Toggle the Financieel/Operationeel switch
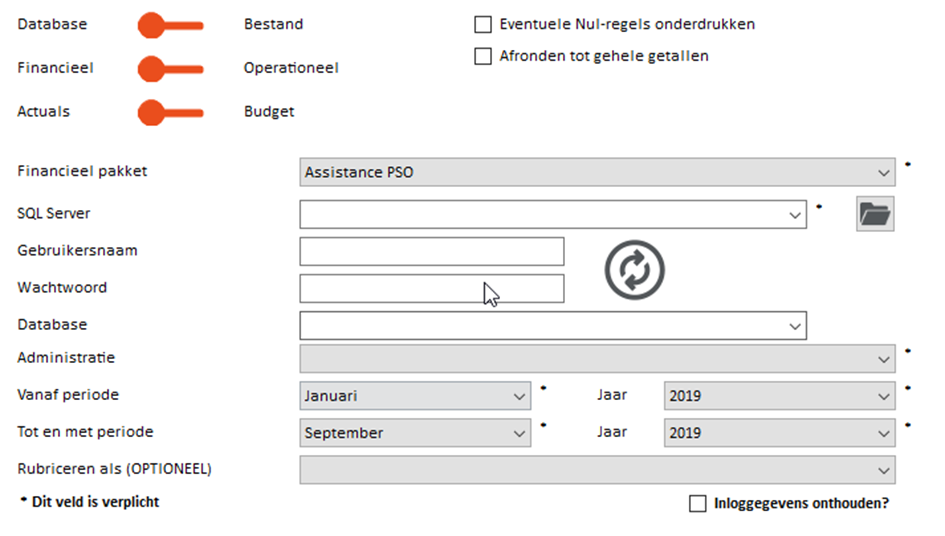Screen dimensions: 945x536 point(171,69)
